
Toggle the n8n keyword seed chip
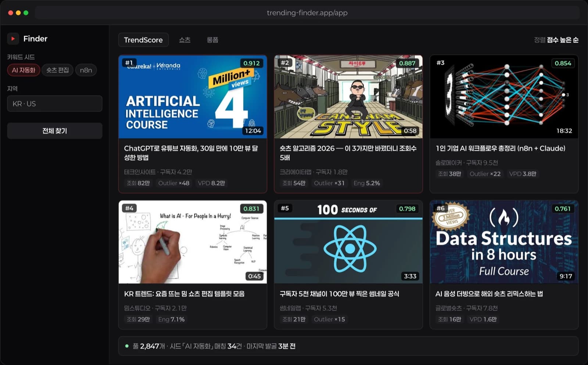coord(86,70)
